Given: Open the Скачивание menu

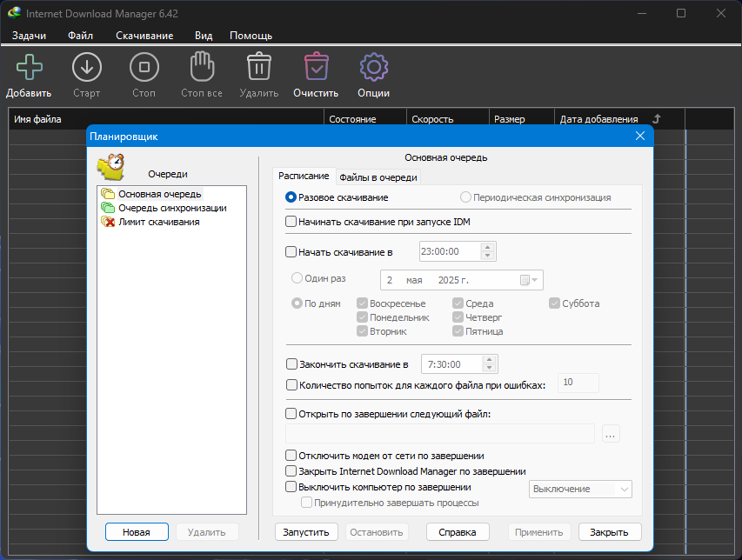Looking at the screenshot, I should (144, 36).
